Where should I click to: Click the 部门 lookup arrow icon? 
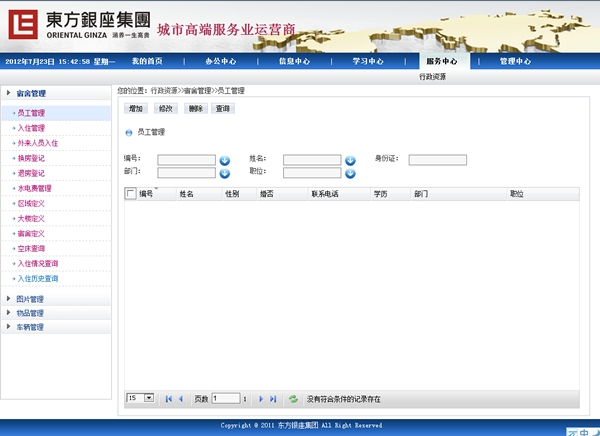click(225, 174)
